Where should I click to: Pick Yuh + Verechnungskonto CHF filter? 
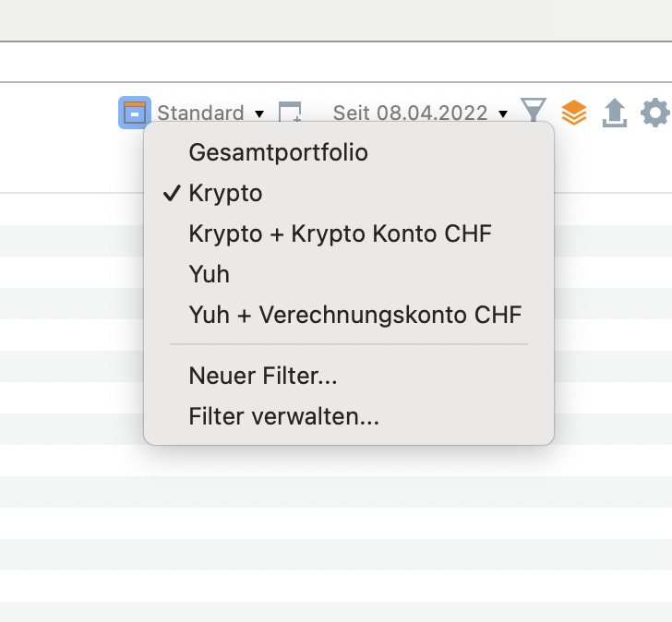(355, 315)
